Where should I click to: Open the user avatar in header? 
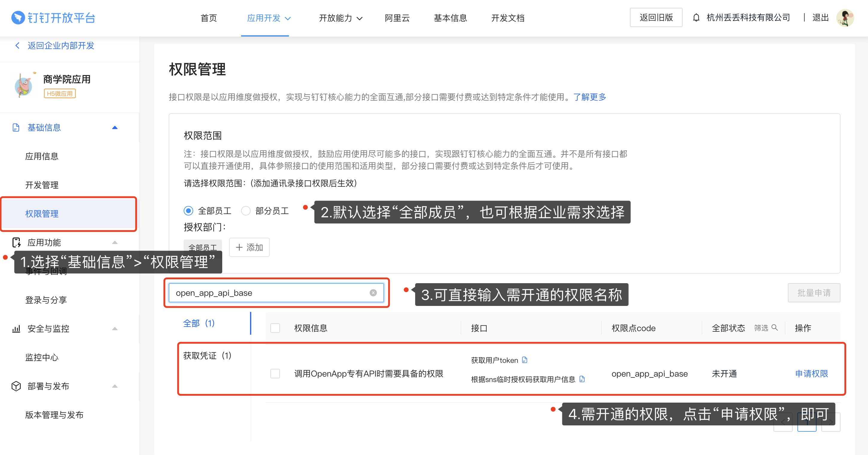click(845, 18)
